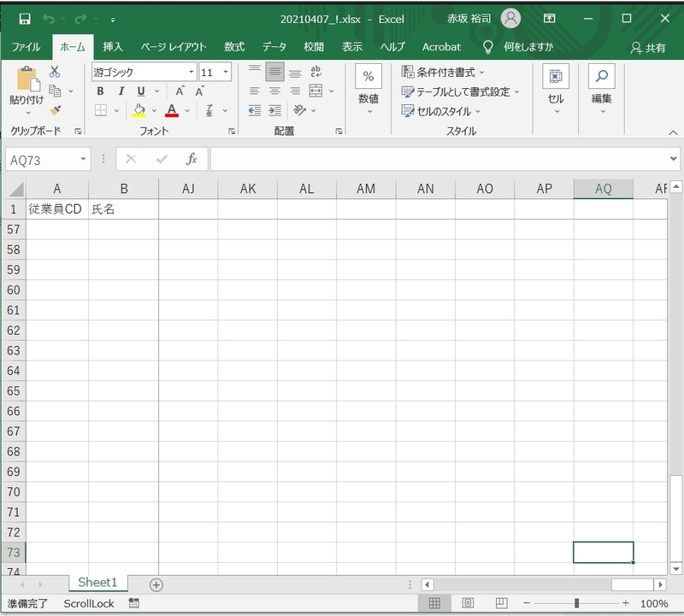
Task: Switch to the 数式 tab
Action: pos(234,47)
